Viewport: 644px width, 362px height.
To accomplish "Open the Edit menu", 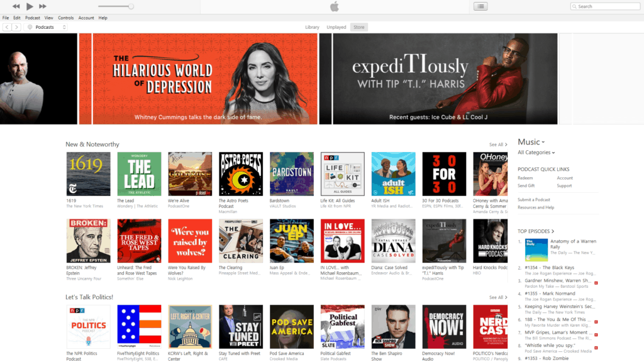I will [x=17, y=18].
